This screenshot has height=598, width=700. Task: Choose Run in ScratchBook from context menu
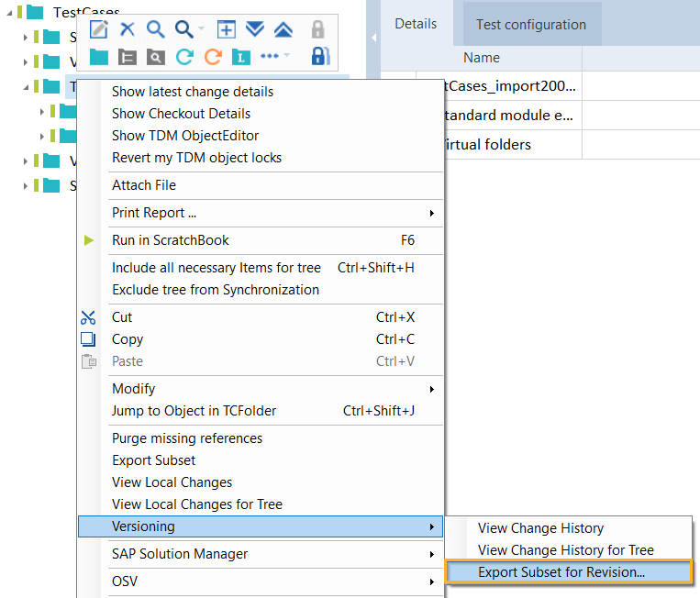point(171,240)
